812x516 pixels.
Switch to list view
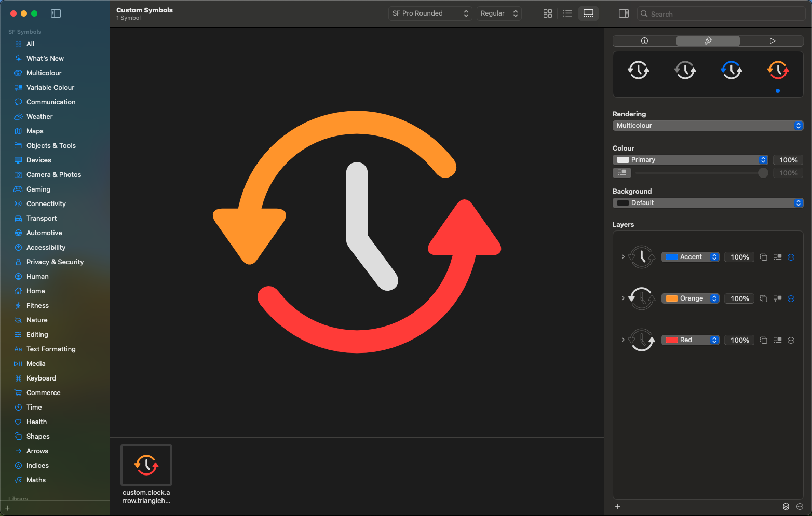567,13
